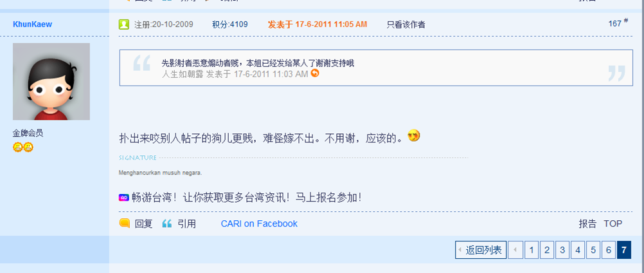Click the orange quote-source arrow icon
The image size is (644, 273).
coord(315,73)
